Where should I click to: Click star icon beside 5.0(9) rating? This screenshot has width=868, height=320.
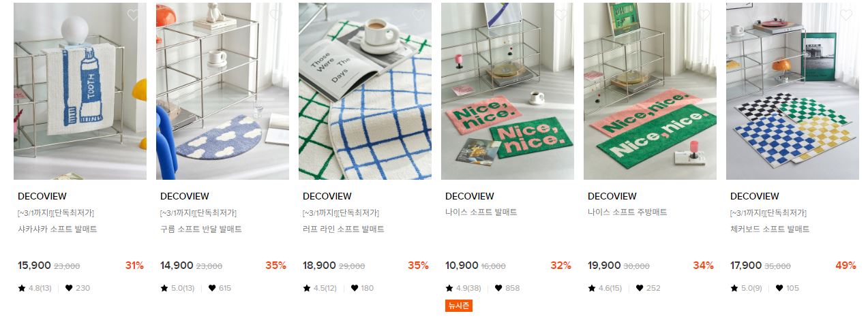(734, 288)
